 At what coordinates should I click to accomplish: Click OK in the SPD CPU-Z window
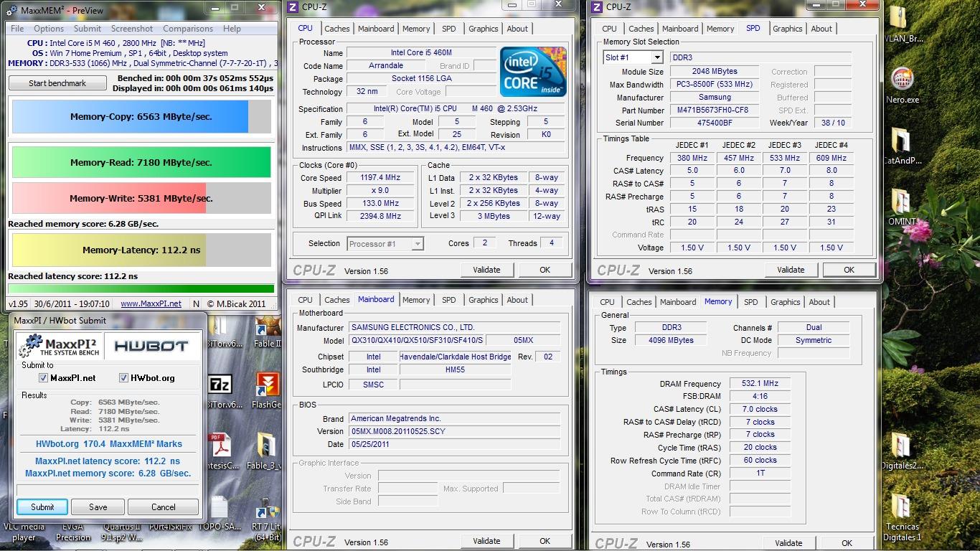(x=849, y=270)
